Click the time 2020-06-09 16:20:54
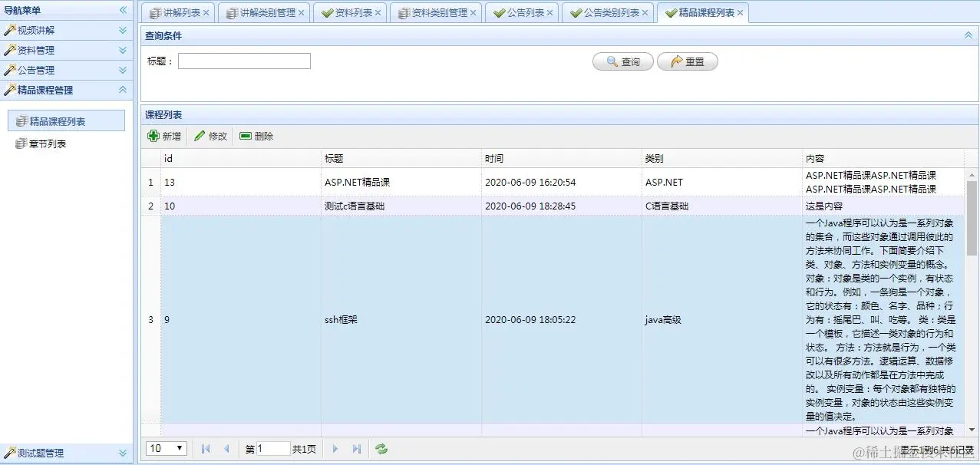The image size is (980, 465). pyautogui.click(x=530, y=183)
